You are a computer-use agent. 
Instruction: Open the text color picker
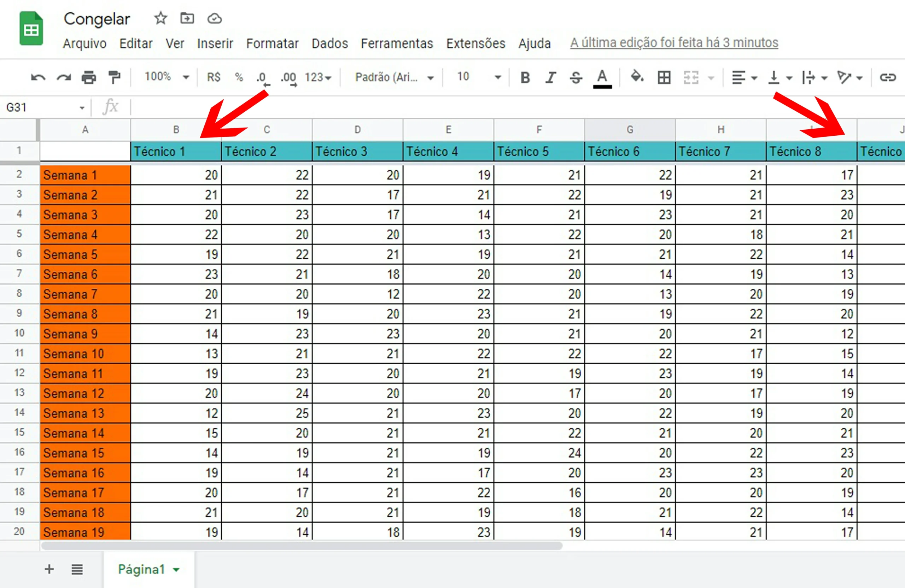pos(602,79)
